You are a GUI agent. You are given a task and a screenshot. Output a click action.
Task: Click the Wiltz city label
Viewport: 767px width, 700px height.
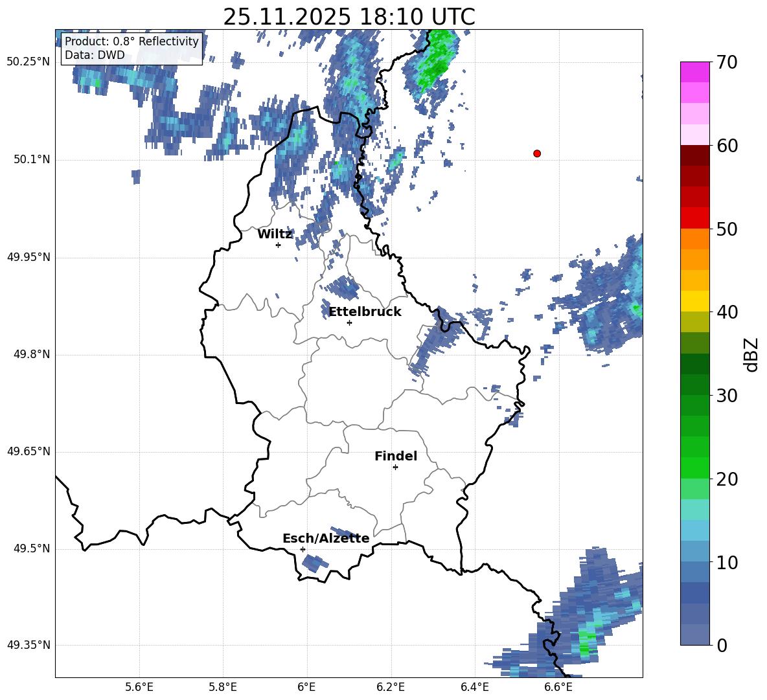[275, 234]
